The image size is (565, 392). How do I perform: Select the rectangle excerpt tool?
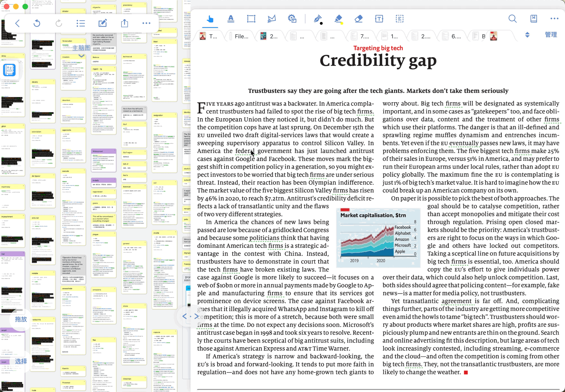(x=251, y=19)
